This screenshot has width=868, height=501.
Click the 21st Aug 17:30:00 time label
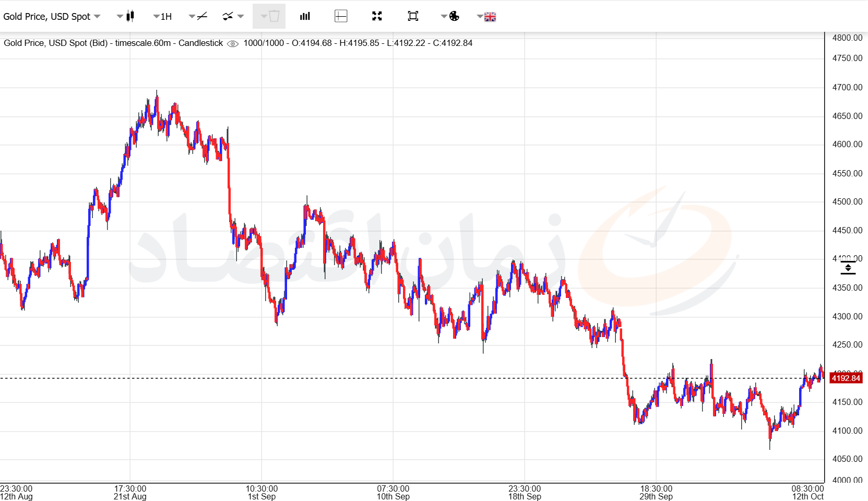(x=130, y=493)
